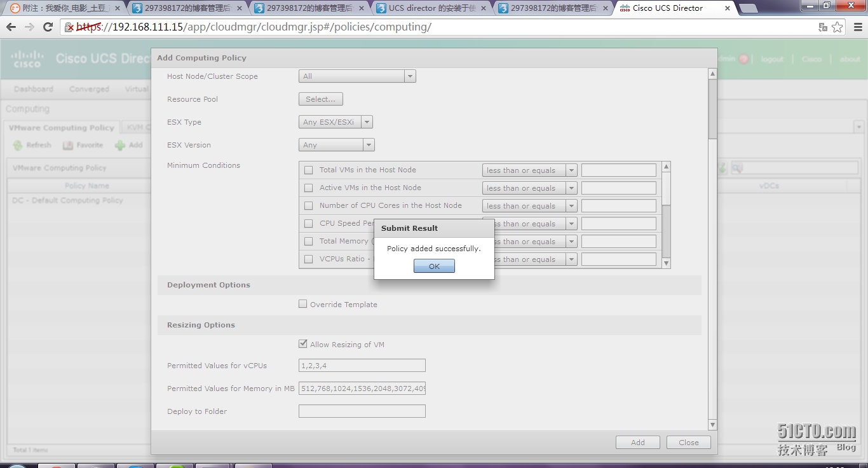868x468 pixels.
Task: Click the Policy Name column header
Action: (x=87, y=186)
